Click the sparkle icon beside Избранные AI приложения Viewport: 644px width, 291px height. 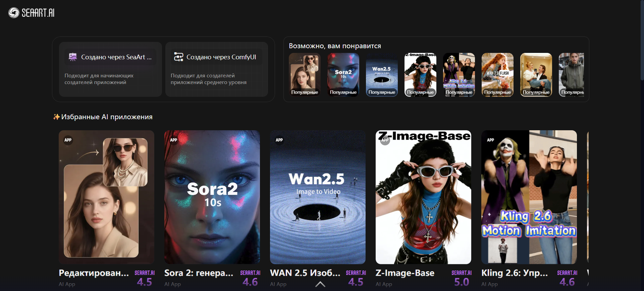[56, 117]
